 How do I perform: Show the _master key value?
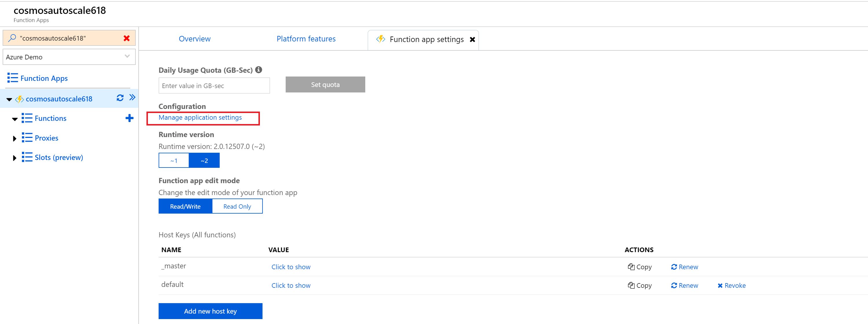pyautogui.click(x=291, y=267)
